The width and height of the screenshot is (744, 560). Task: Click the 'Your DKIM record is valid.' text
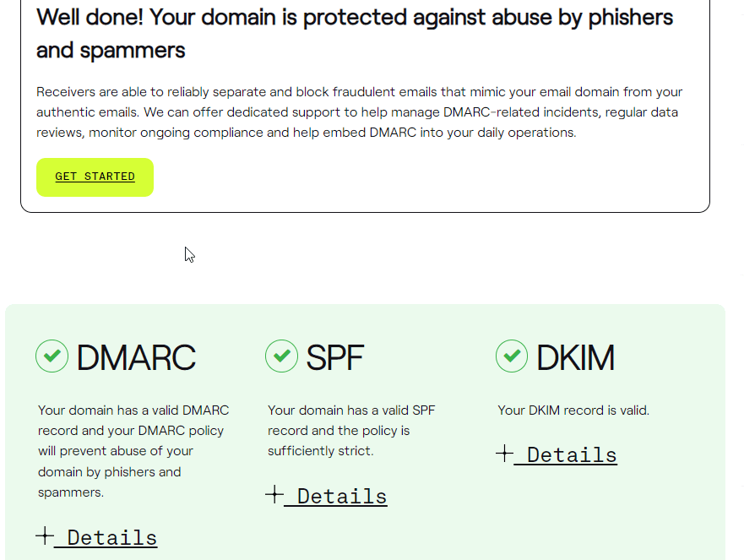573,410
